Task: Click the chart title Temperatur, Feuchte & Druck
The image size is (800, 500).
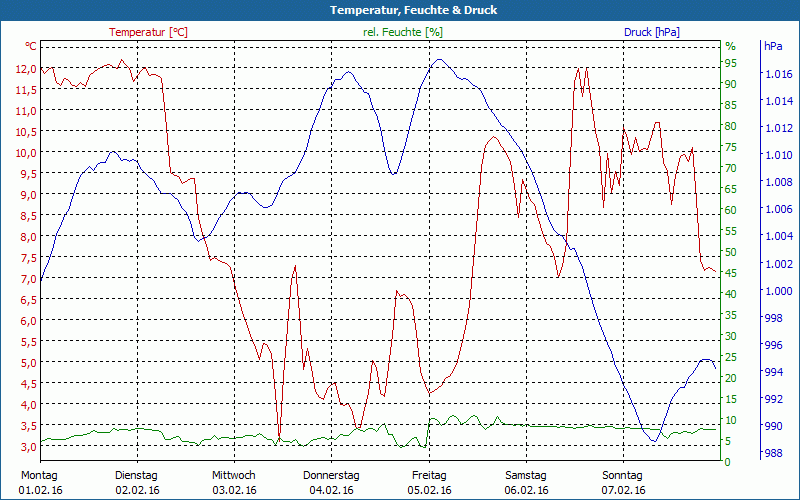Action: click(x=400, y=10)
